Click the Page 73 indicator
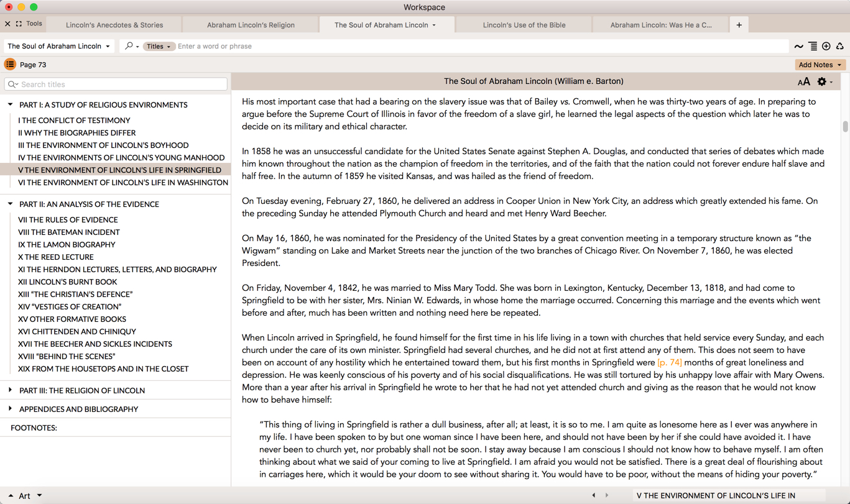Image resolution: width=850 pixels, height=504 pixels. [x=33, y=65]
